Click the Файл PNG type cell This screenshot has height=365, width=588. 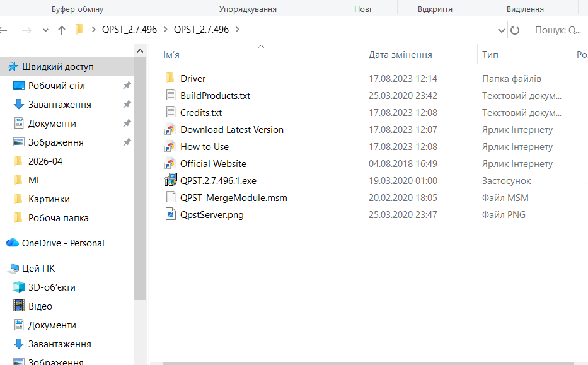point(504,214)
